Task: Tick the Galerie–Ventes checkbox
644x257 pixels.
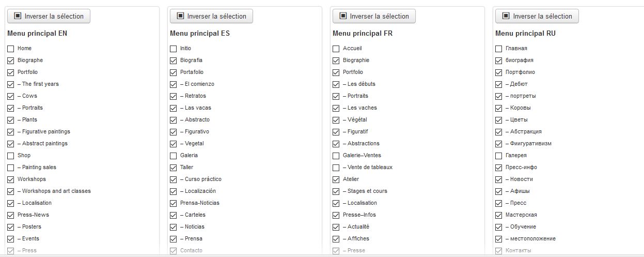Action: point(336,156)
